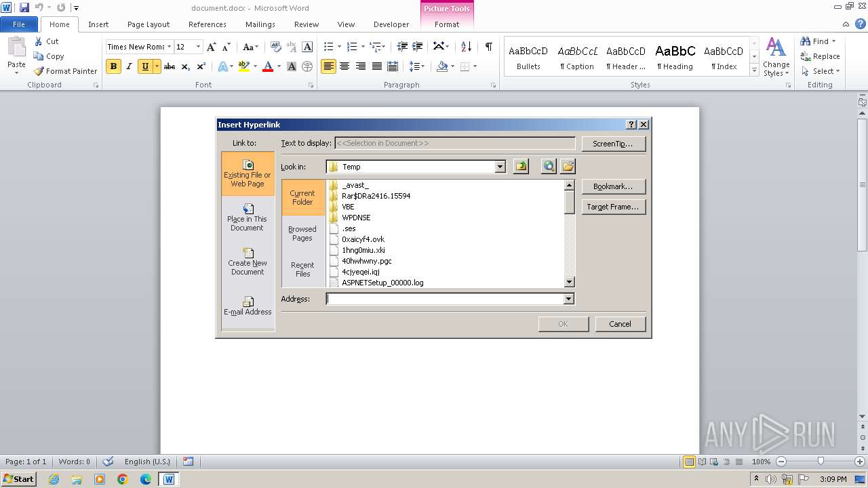Open the font name dropdown

pyautogui.click(x=168, y=47)
